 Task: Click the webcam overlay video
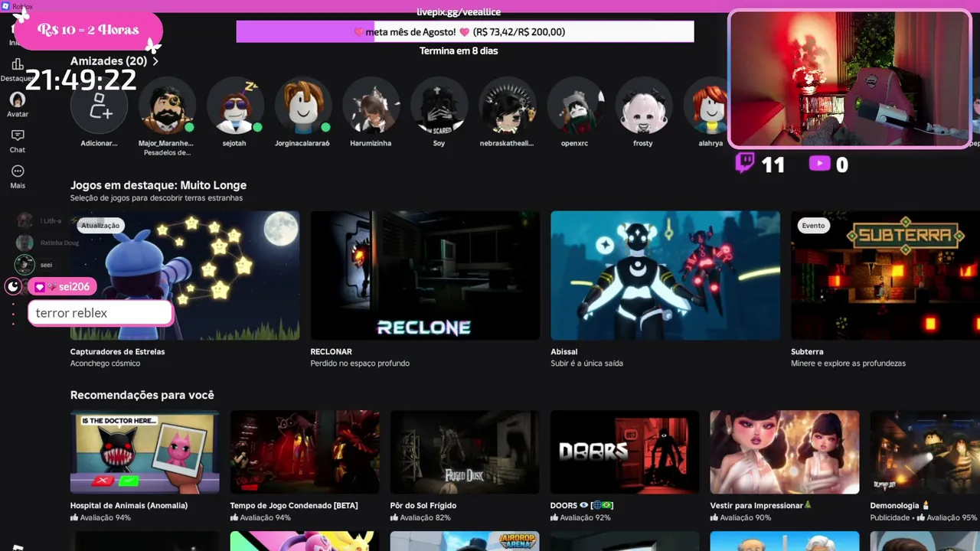tap(849, 78)
